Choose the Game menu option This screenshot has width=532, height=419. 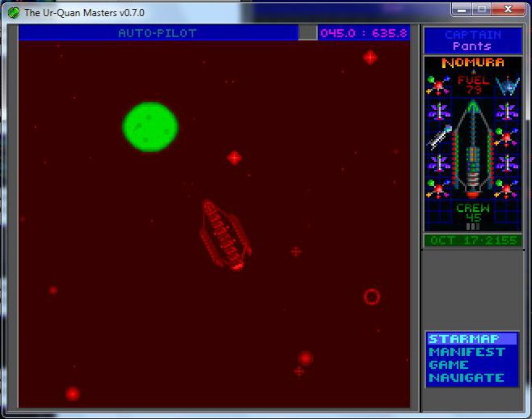point(449,365)
